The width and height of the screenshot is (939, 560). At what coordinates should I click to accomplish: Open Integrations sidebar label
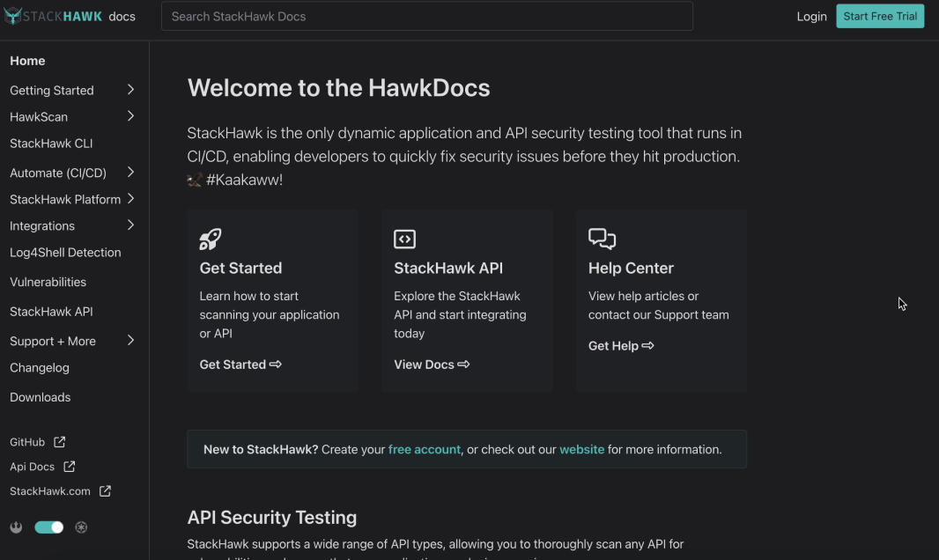tap(42, 225)
